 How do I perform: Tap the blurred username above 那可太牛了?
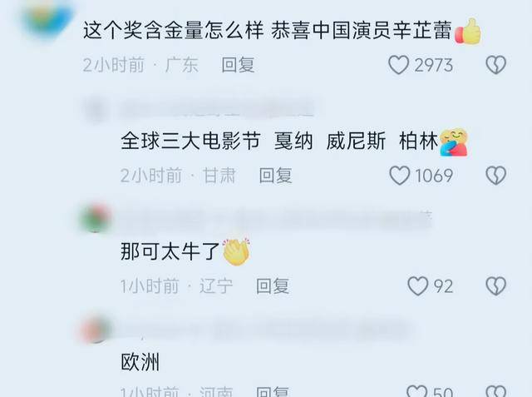click(x=275, y=220)
